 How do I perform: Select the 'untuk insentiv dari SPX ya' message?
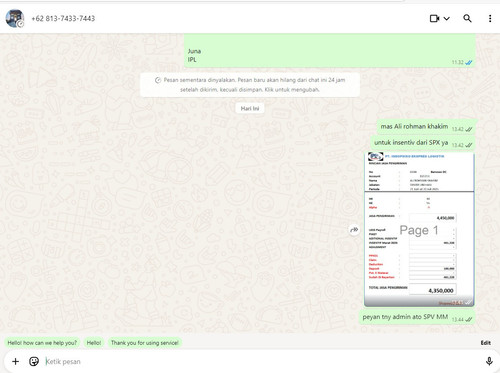(423, 143)
